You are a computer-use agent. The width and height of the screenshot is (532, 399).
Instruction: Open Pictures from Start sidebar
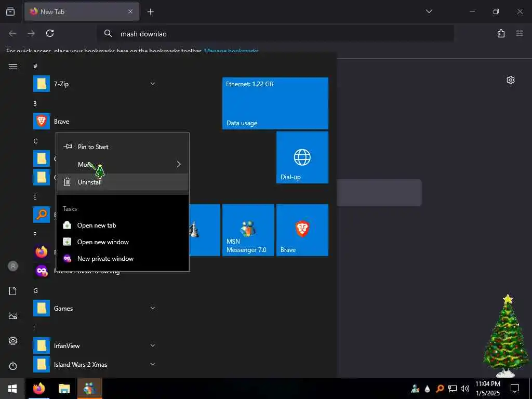tap(13, 316)
